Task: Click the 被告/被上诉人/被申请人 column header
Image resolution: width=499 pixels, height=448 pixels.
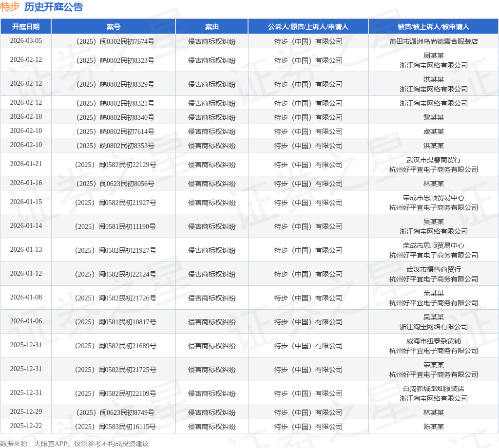Action: [433, 27]
